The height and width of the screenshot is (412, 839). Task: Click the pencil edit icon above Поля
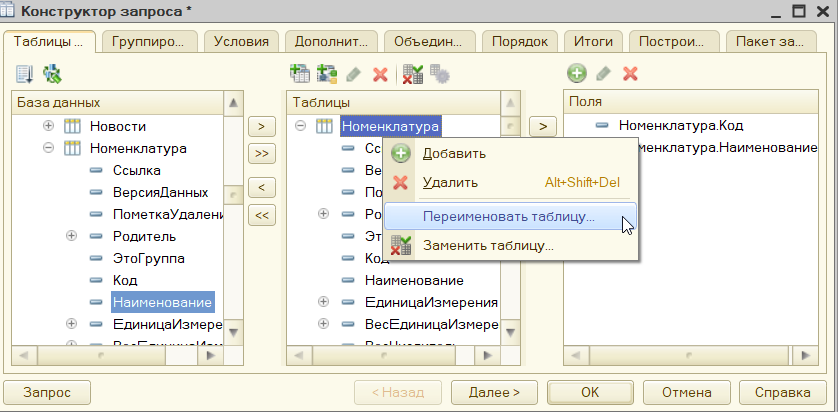click(604, 74)
